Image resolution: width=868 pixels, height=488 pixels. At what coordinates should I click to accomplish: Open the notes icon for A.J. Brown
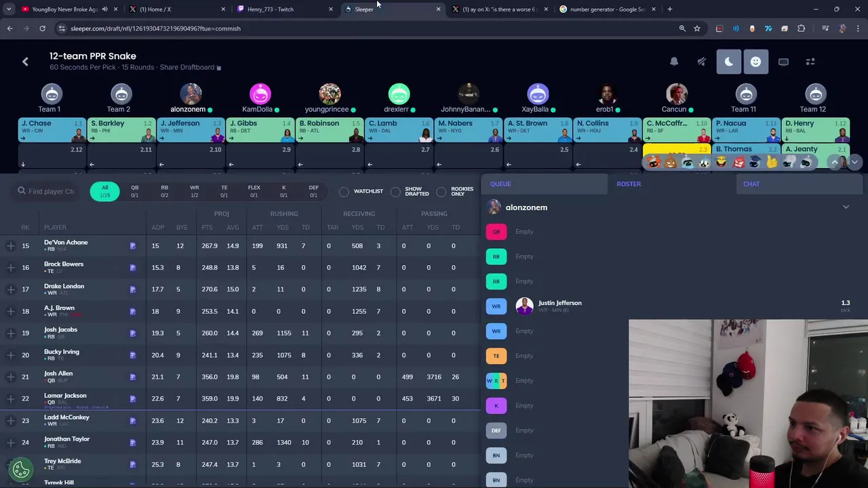[133, 312]
